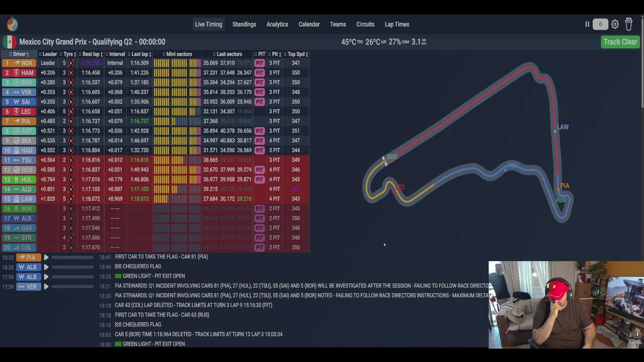
Task: Seek the VER radio progress bar
Action: 72,287
